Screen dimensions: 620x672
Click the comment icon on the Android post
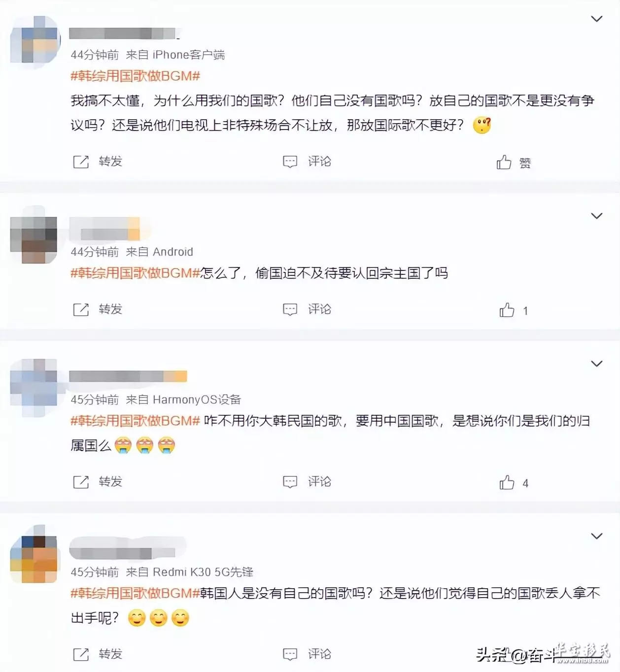point(290,309)
